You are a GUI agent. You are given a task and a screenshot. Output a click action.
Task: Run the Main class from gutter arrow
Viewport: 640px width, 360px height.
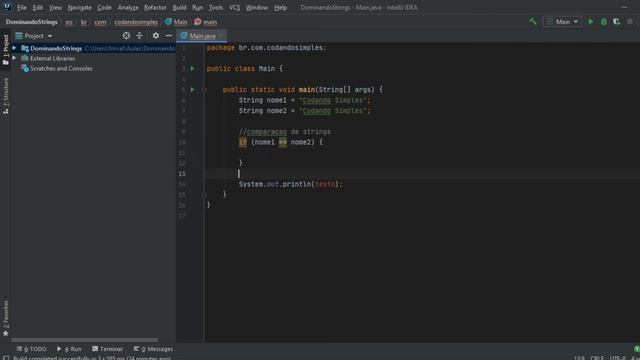pyautogui.click(x=192, y=69)
